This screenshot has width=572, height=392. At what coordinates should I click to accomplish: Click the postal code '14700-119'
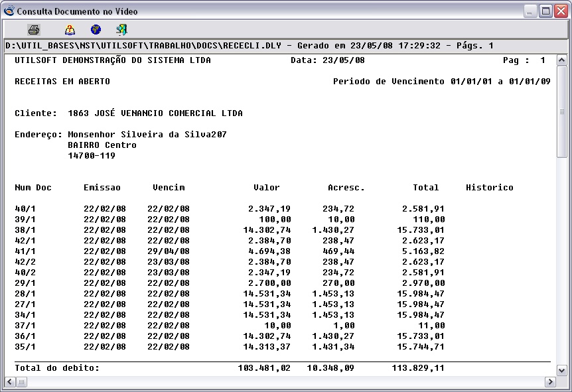(92, 155)
